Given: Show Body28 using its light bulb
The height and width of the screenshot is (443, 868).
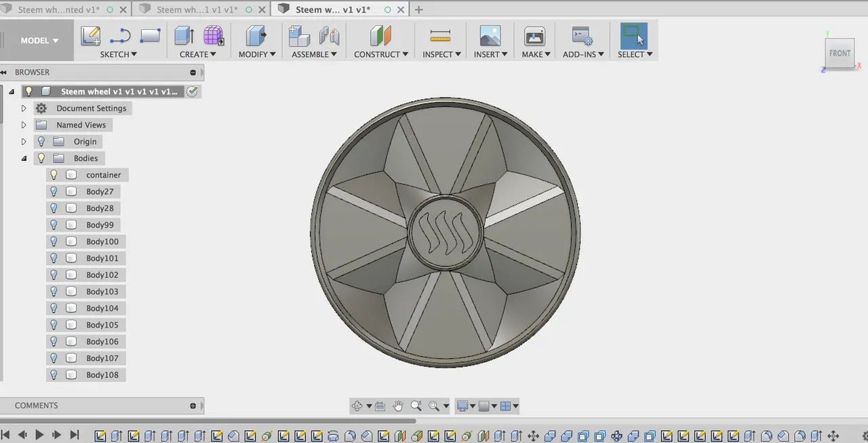Looking at the screenshot, I should [54, 208].
